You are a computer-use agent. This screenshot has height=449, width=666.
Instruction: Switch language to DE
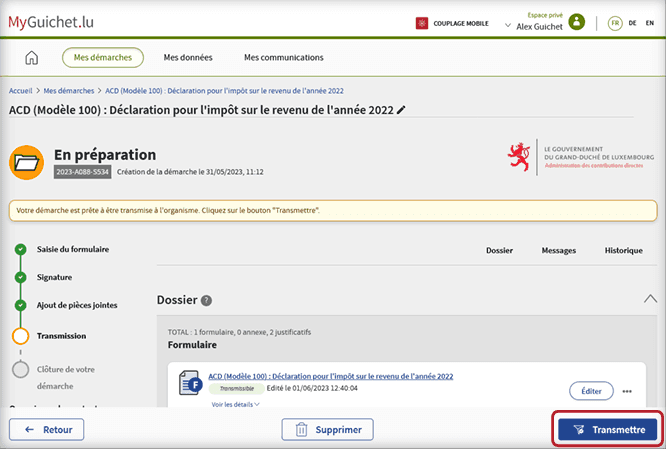pos(633,23)
